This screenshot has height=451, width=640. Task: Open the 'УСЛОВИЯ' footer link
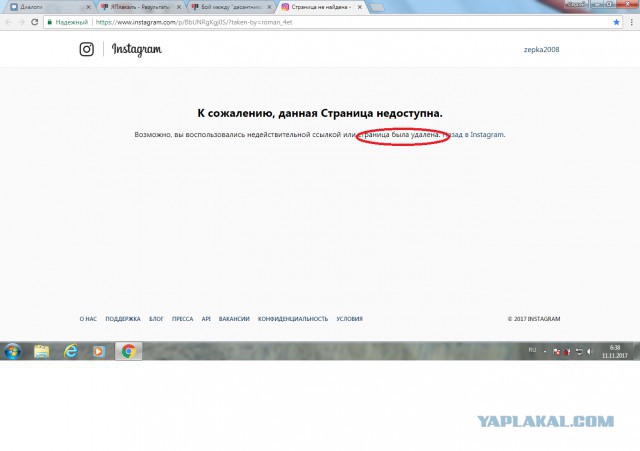click(349, 319)
